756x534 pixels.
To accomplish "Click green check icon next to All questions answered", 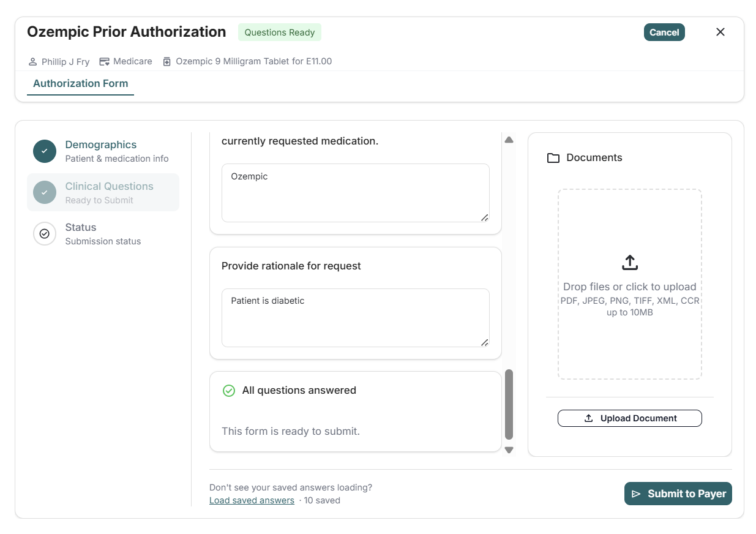I will (229, 391).
